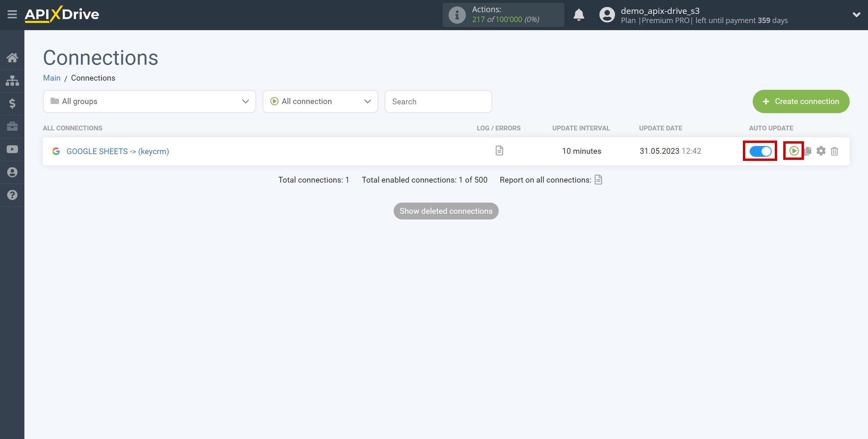Click the duplicate/copy icon for GOOGLE SHEETS connection
The width and height of the screenshot is (868, 439).
809,151
